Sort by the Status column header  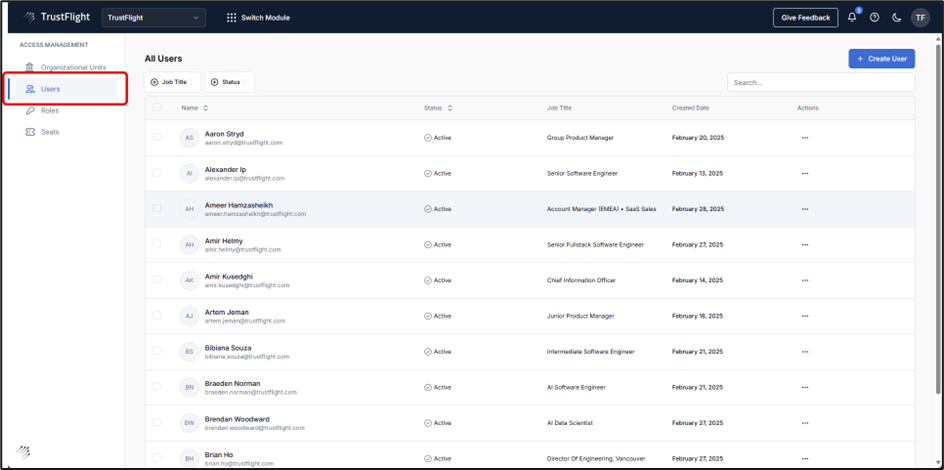(438, 108)
